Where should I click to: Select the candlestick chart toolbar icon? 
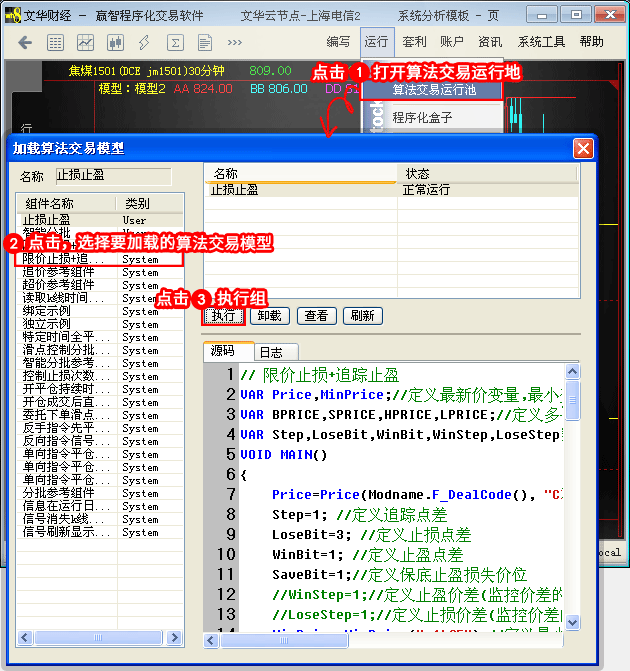pos(115,42)
